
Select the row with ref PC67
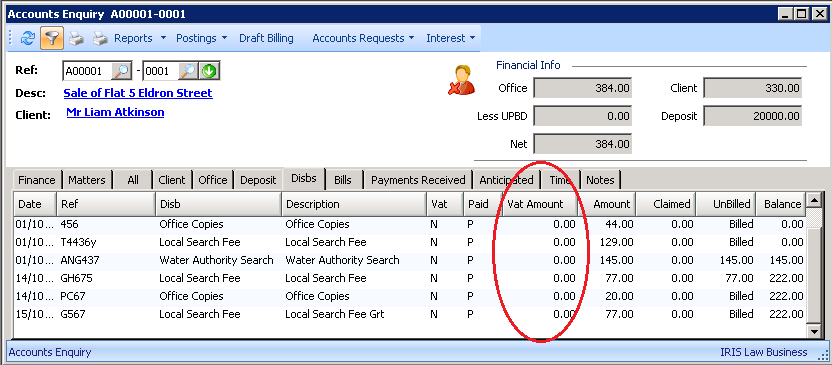click(410, 297)
